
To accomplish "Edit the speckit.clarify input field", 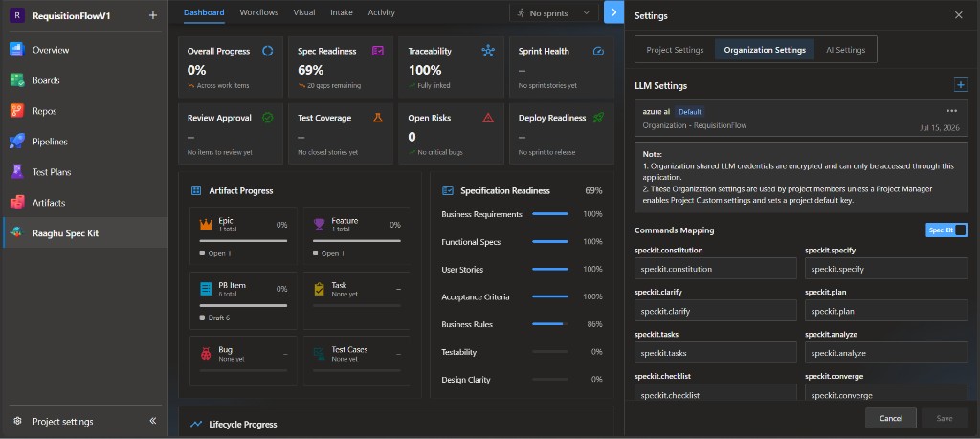I will [715, 311].
